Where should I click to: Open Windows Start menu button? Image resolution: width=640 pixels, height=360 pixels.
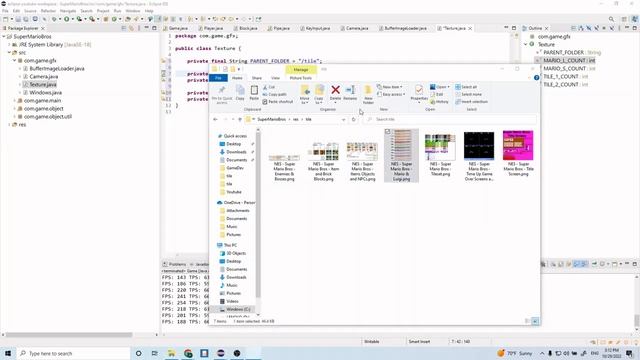click(x=8, y=353)
